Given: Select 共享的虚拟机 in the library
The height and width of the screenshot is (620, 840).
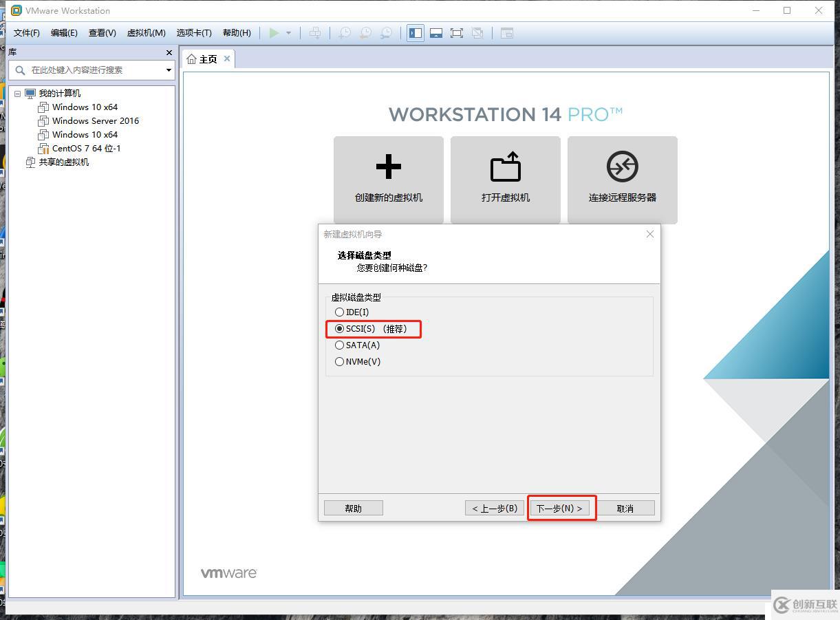Looking at the screenshot, I should (64, 162).
